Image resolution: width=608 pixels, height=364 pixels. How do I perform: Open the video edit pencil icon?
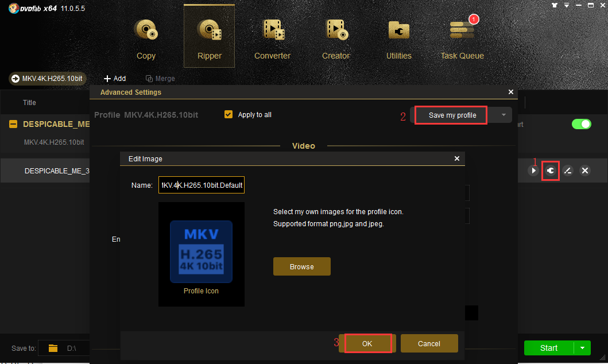568,171
